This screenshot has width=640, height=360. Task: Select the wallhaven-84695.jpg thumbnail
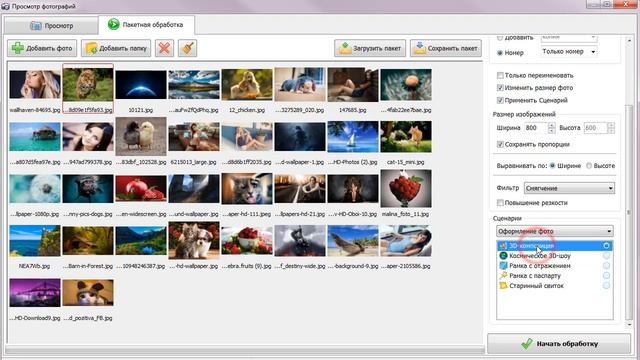pyautogui.click(x=35, y=84)
